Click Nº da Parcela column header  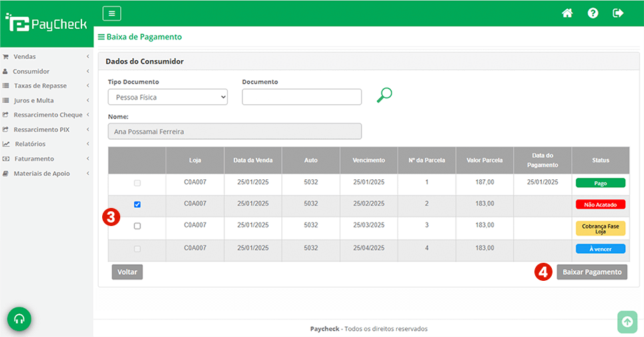[427, 160]
